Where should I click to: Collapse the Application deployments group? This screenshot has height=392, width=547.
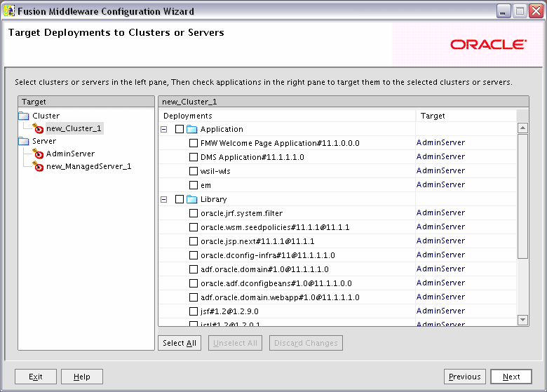[x=164, y=130]
